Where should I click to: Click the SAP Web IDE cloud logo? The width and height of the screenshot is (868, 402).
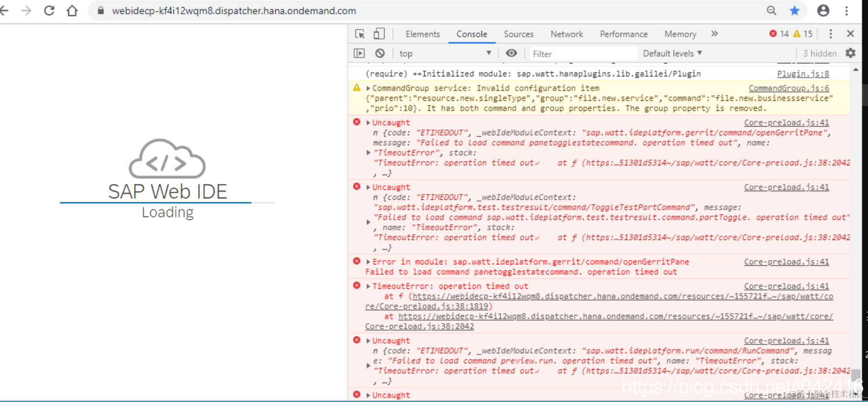(167, 159)
